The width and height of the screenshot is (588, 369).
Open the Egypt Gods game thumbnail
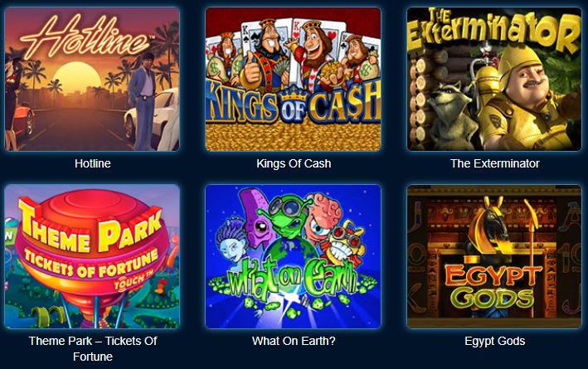(494, 256)
